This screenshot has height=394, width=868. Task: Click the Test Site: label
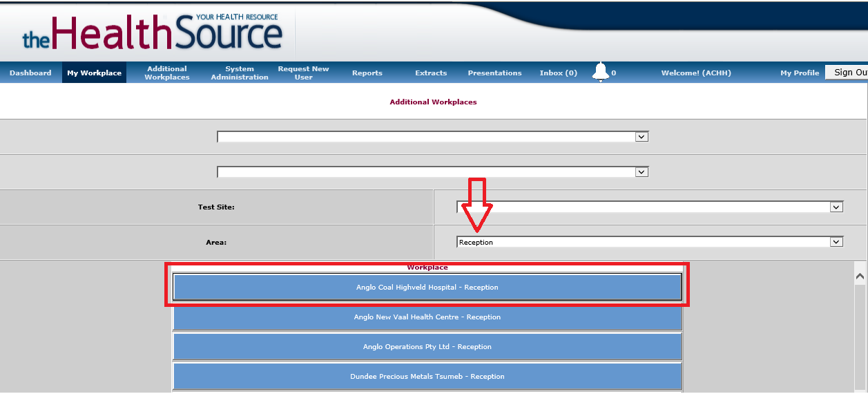(216, 207)
